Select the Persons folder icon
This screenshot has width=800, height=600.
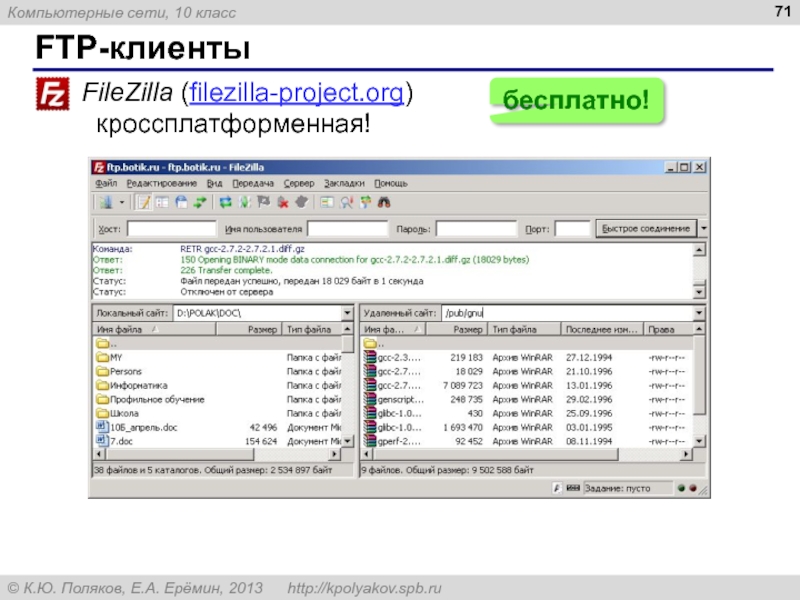pyautogui.click(x=103, y=371)
